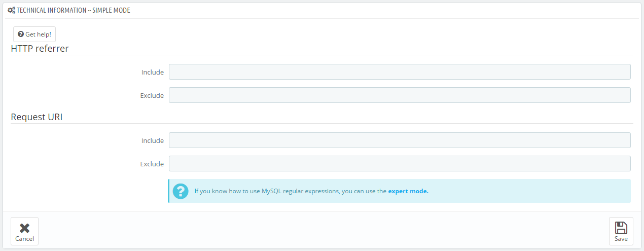Screen dimensions: 644x251
Task: Focus the HTTP referrer Exclude field
Action: 400,95
